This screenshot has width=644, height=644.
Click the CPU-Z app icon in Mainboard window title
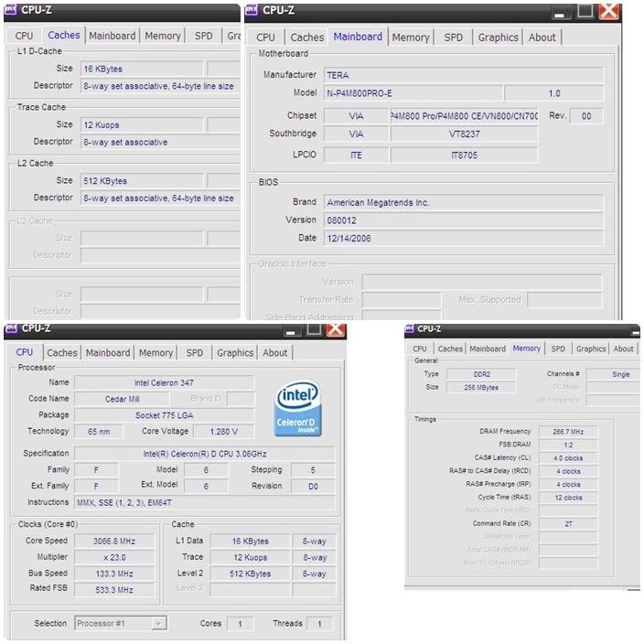[252, 10]
